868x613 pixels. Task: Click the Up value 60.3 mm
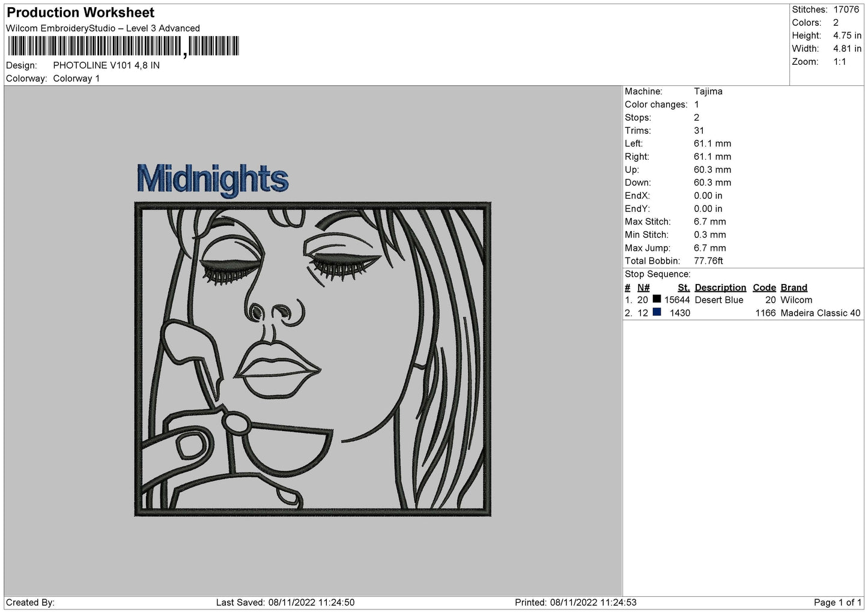pos(712,170)
